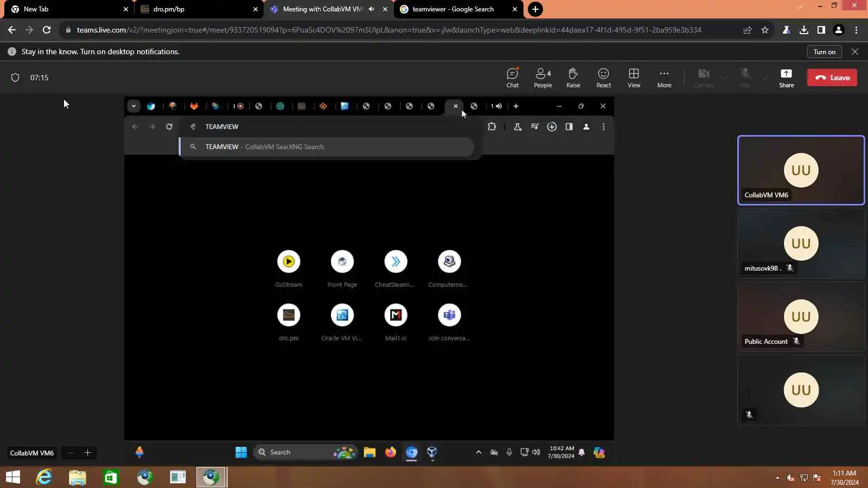
Task: Open the Oracle VM shortcut in shared screen
Action: click(342, 322)
